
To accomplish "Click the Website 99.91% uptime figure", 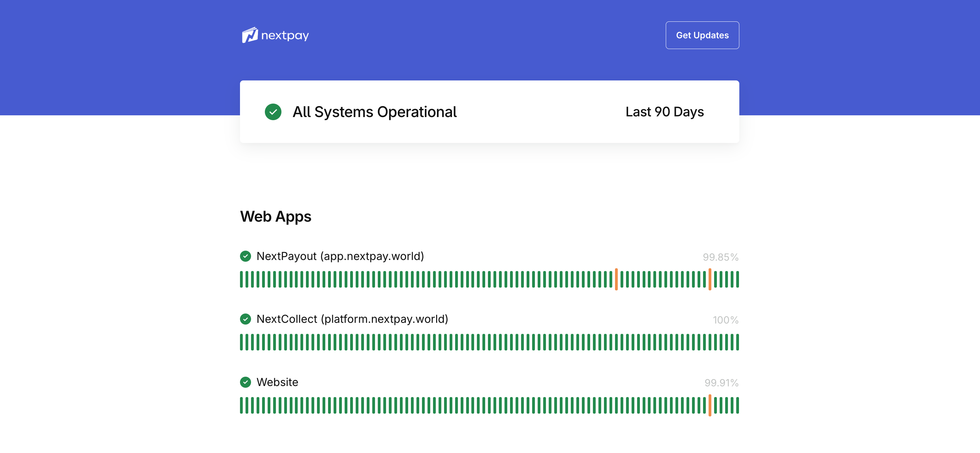I will point(721,383).
